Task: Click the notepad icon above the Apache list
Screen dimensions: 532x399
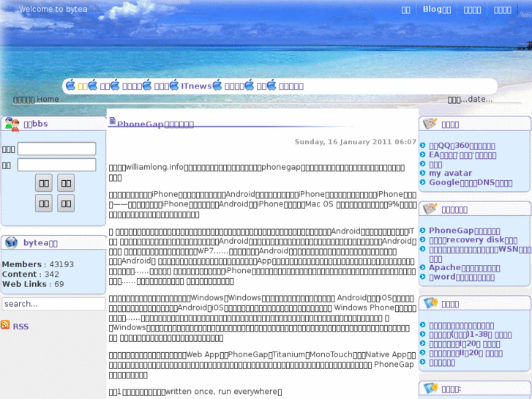Action: (430, 209)
